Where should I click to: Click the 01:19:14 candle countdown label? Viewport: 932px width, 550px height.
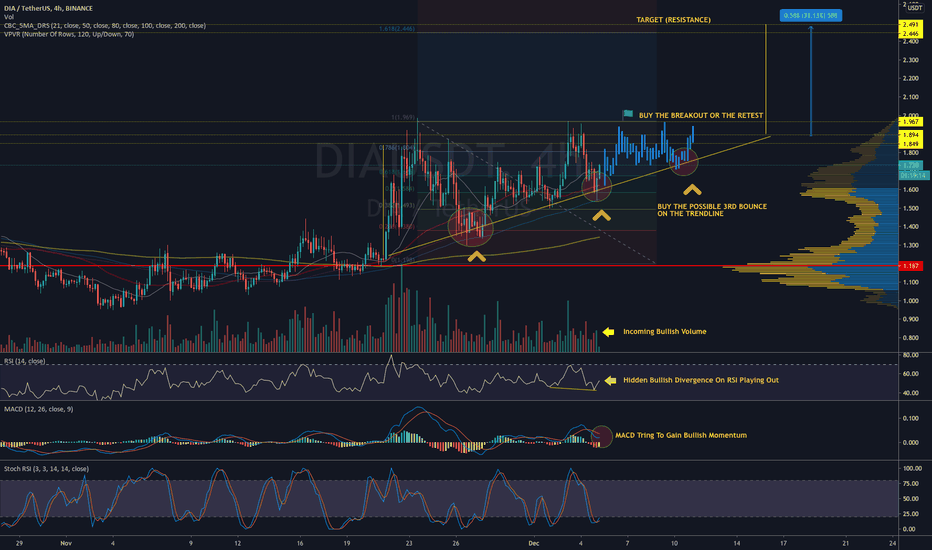pyautogui.click(x=913, y=175)
